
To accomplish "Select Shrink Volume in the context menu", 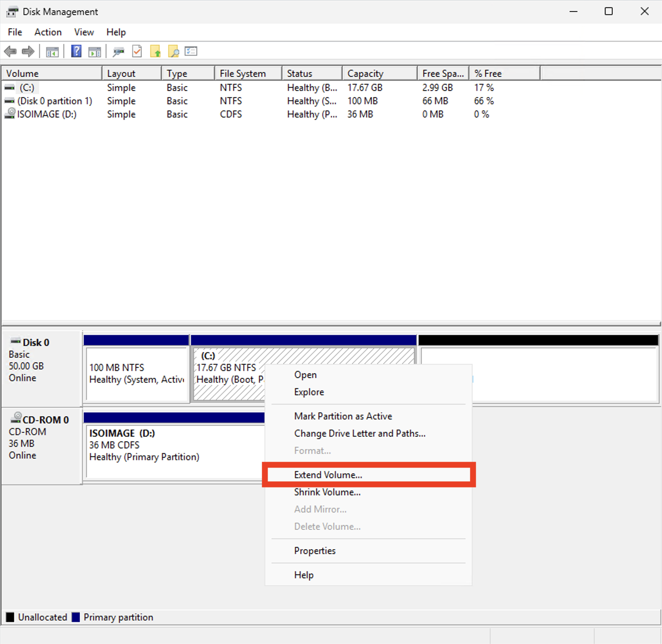I will point(327,492).
